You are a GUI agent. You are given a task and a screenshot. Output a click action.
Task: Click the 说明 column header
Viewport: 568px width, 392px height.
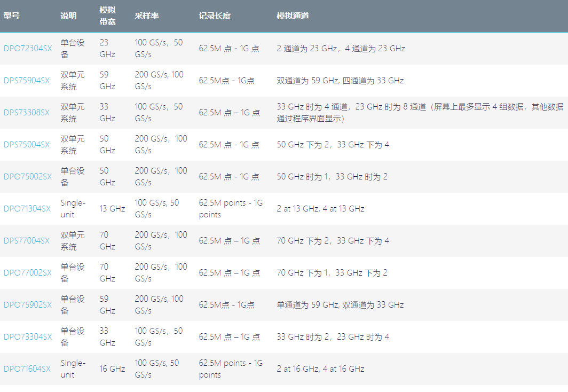[x=68, y=16]
